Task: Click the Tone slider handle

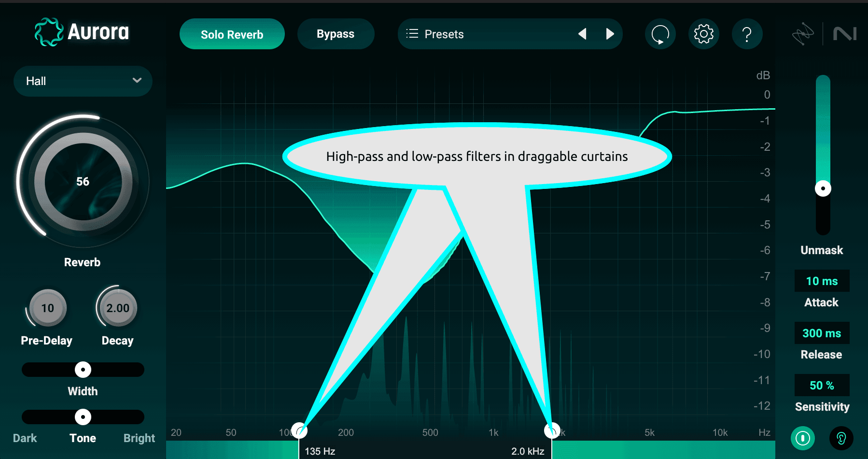Action: click(x=83, y=417)
